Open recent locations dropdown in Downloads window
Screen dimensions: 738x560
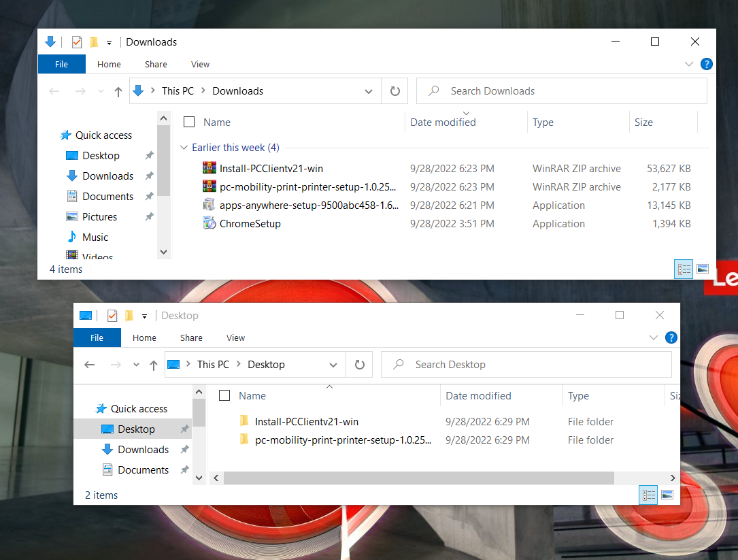(x=101, y=91)
